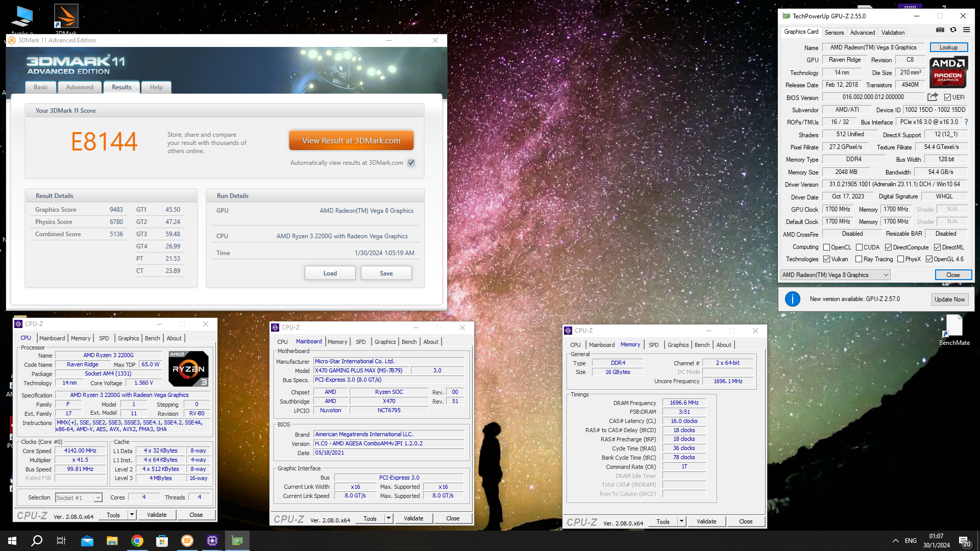Open the GPU-Z hamburger menu icon
The image size is (980, 551).
click(966, 31)
